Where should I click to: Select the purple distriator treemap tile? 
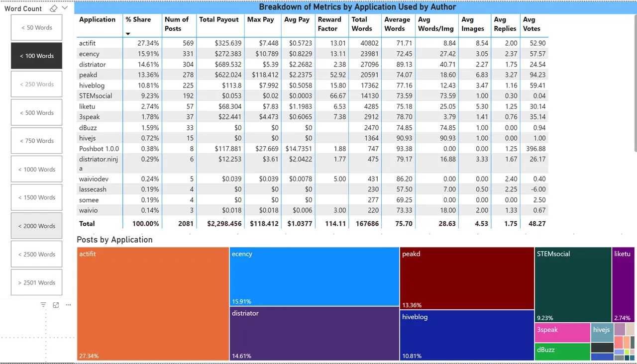pyautogui.click(x=315, y=334)
